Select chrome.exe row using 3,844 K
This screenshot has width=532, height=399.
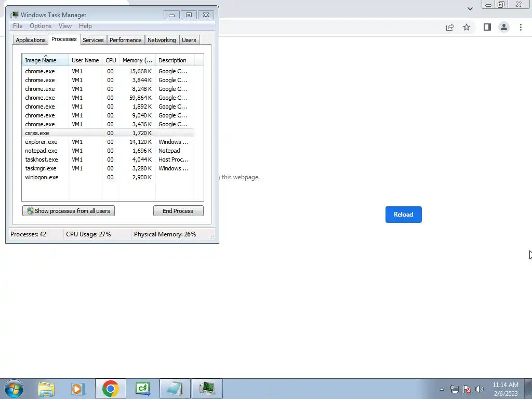[x=108, y=80]
